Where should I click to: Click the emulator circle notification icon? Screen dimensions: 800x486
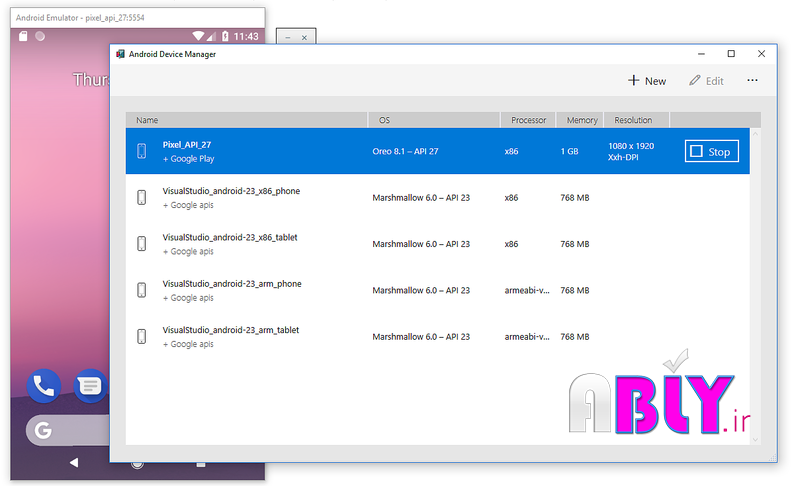click(40, 36)
